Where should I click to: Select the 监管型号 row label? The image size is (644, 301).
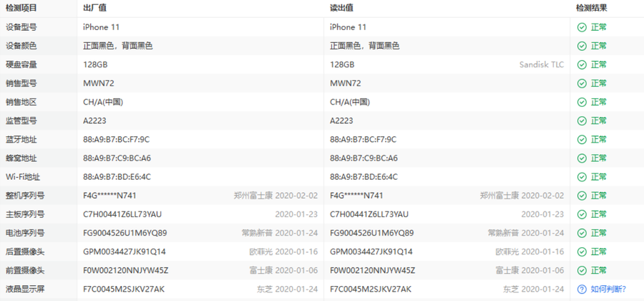[21, 121]
